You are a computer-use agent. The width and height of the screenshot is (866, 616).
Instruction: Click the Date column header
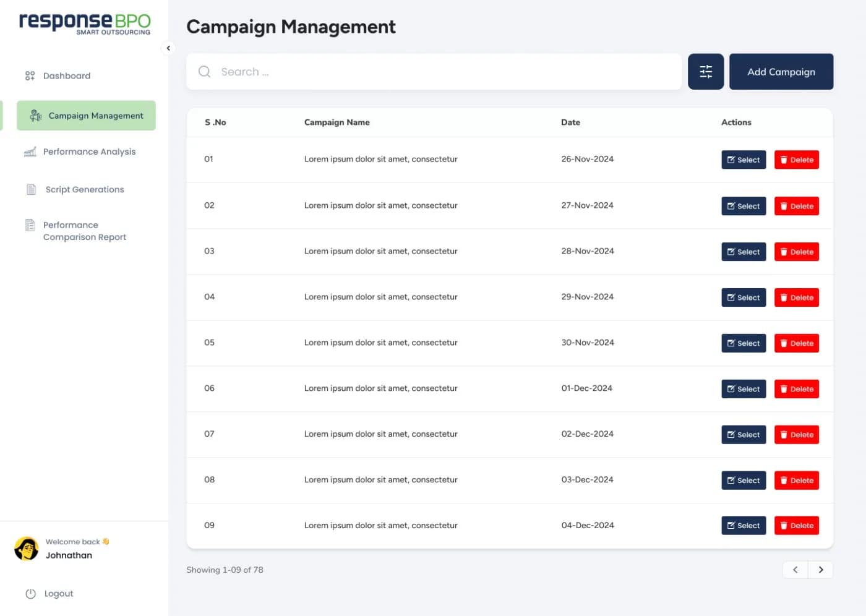pyautogui.click(x=570, y=122)
